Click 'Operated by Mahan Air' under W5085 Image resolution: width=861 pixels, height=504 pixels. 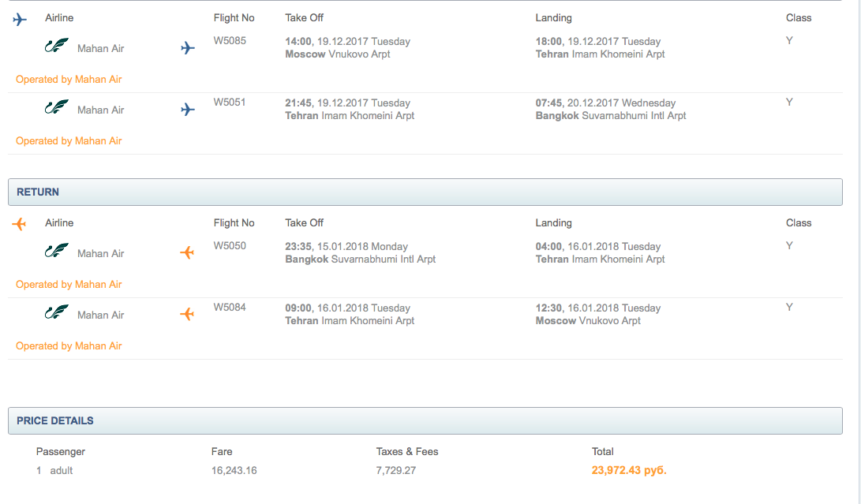click(x=69, y=80)
